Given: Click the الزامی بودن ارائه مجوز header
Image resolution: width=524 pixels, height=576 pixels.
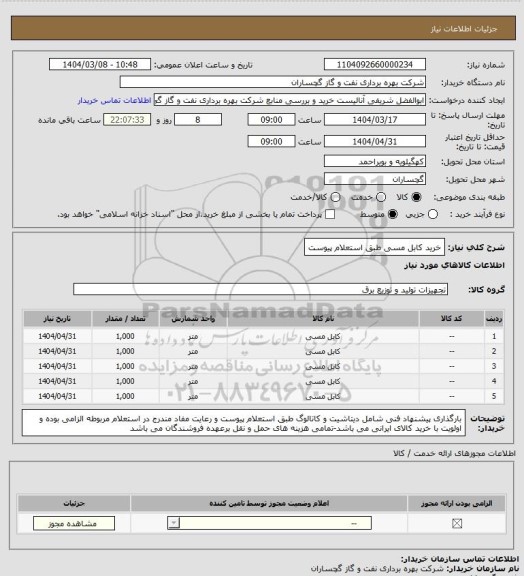Looking at the screenshot, I should [x=456, y=503].
